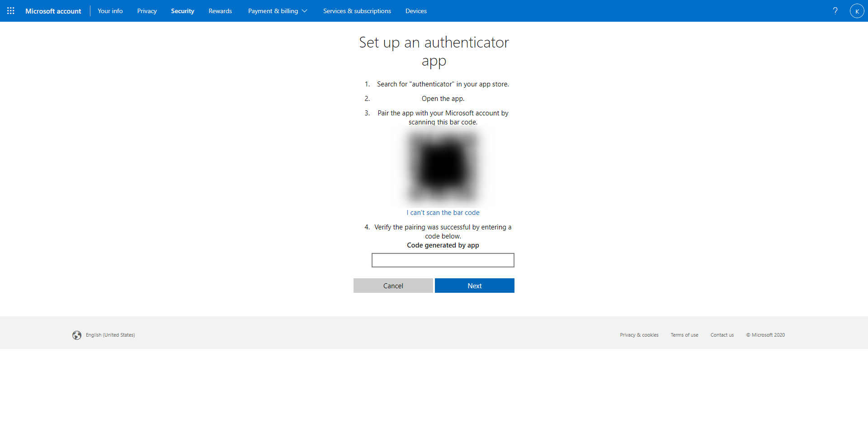
Task: Open the Security tab
Action: [183, 11]
